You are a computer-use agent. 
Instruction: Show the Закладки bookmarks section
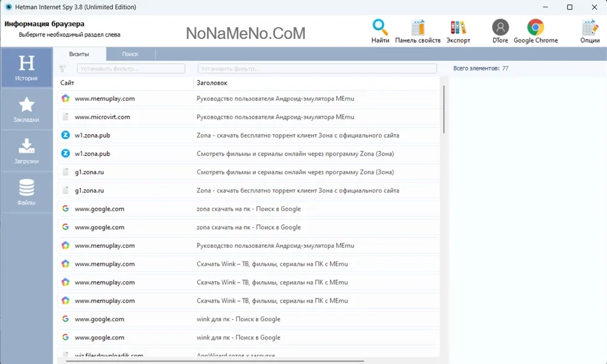(x=27, y=109)
